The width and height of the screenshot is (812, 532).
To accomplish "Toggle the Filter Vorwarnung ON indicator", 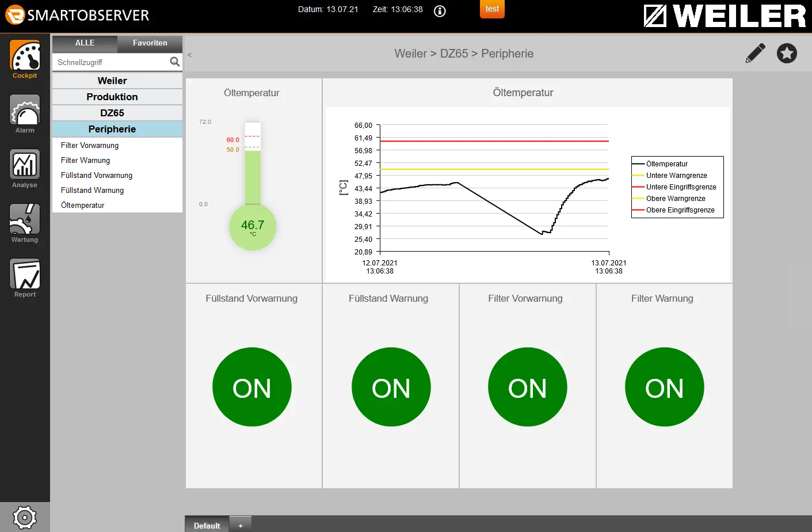I will 527,387.
